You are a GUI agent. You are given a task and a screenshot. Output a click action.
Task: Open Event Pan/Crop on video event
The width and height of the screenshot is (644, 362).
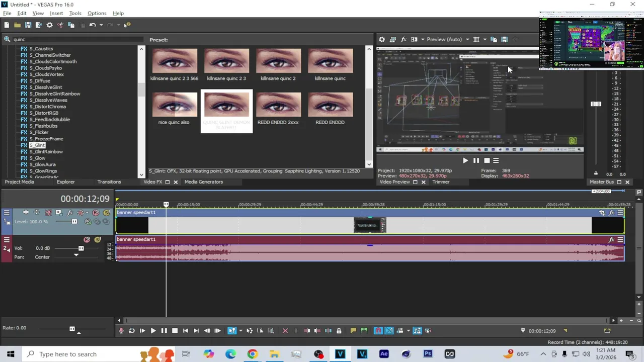[x=602, y=213]
